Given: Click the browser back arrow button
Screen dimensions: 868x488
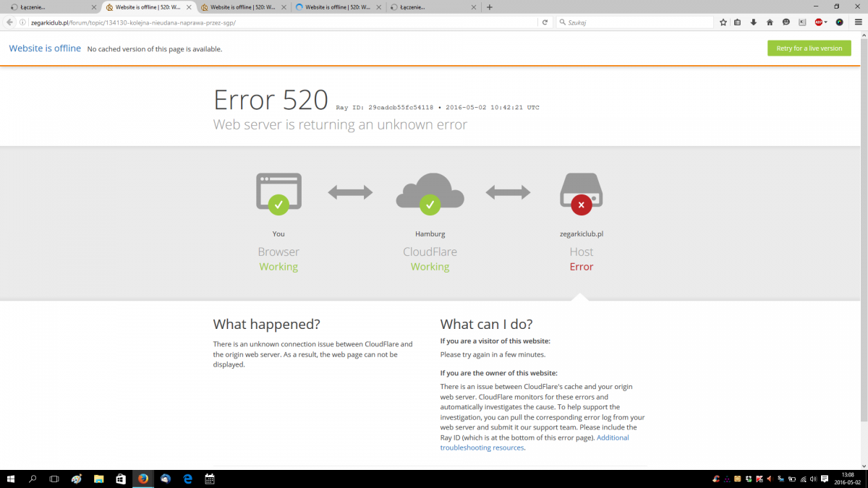Looking at the screenshot, I should tap(9, 22).
